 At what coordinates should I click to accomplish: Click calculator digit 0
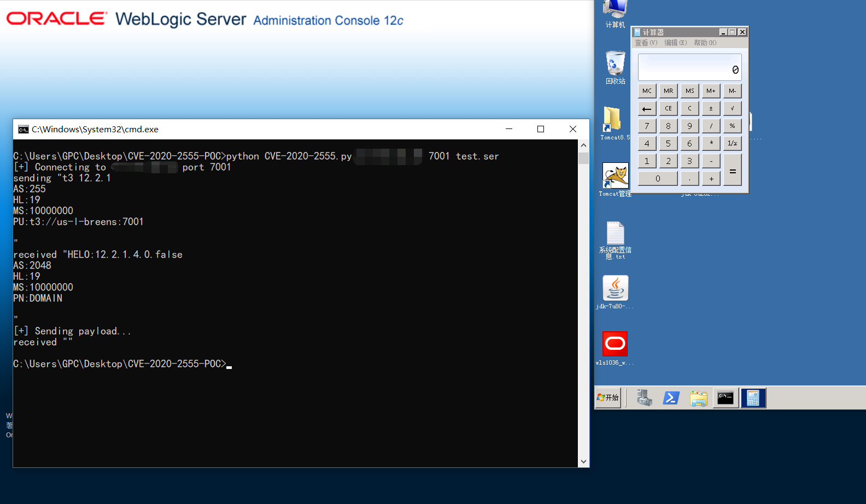click(x=658, y=178)
